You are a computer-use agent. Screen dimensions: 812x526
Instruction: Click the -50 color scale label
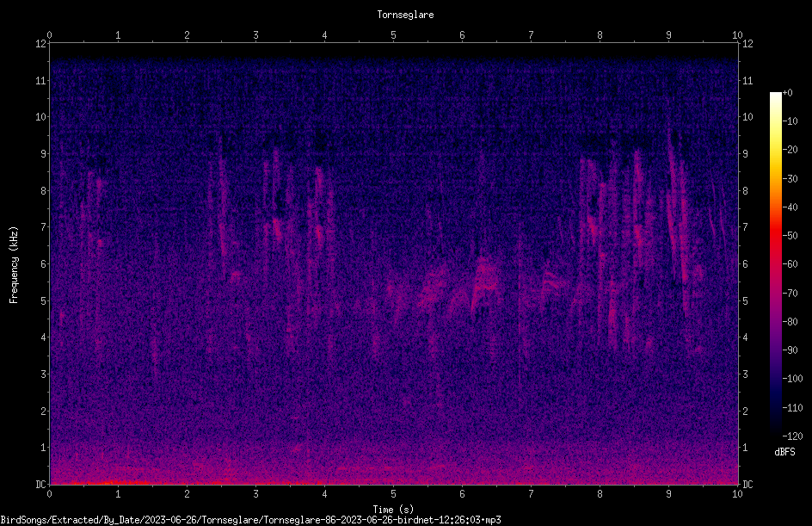coord(790,236)
